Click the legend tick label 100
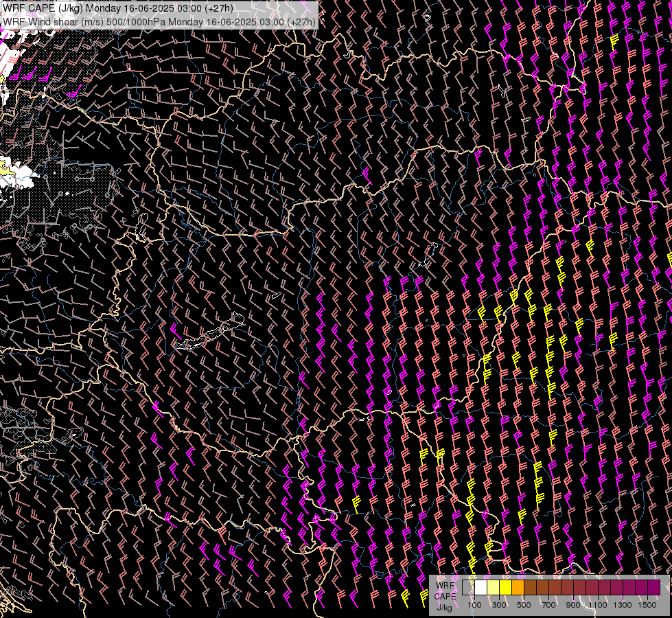The width and height of the screenshot is (672, 618). (474, 605)
